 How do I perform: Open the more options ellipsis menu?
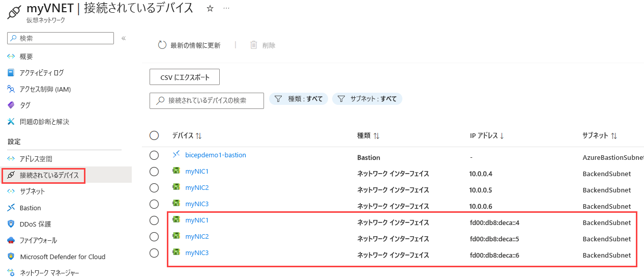[226, 9]
